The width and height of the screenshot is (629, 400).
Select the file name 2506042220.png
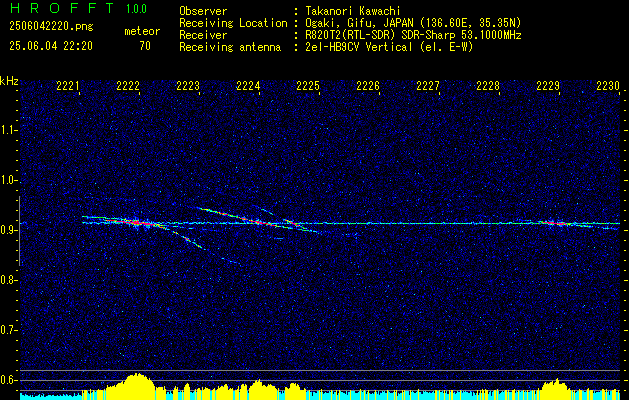pyautogui.click(x=51, y=27)
